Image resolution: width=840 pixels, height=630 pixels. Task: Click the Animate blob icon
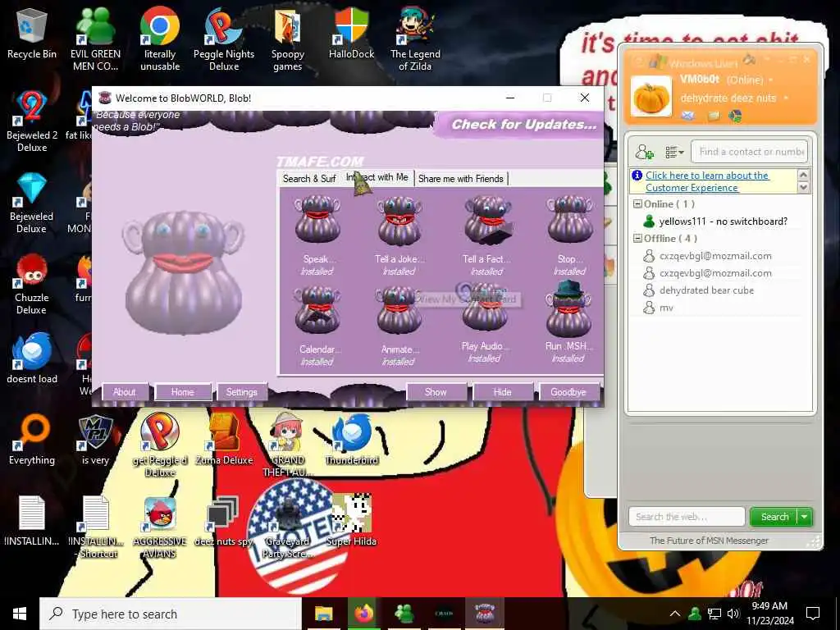(x=399, y=310)
